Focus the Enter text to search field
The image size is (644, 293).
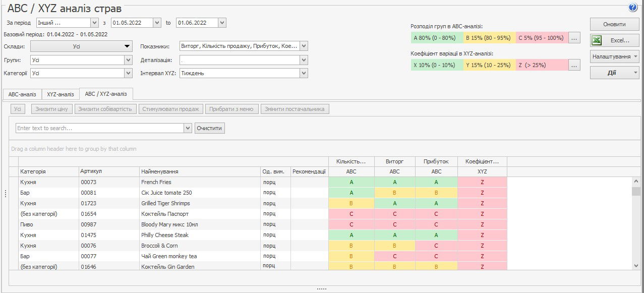100,128
